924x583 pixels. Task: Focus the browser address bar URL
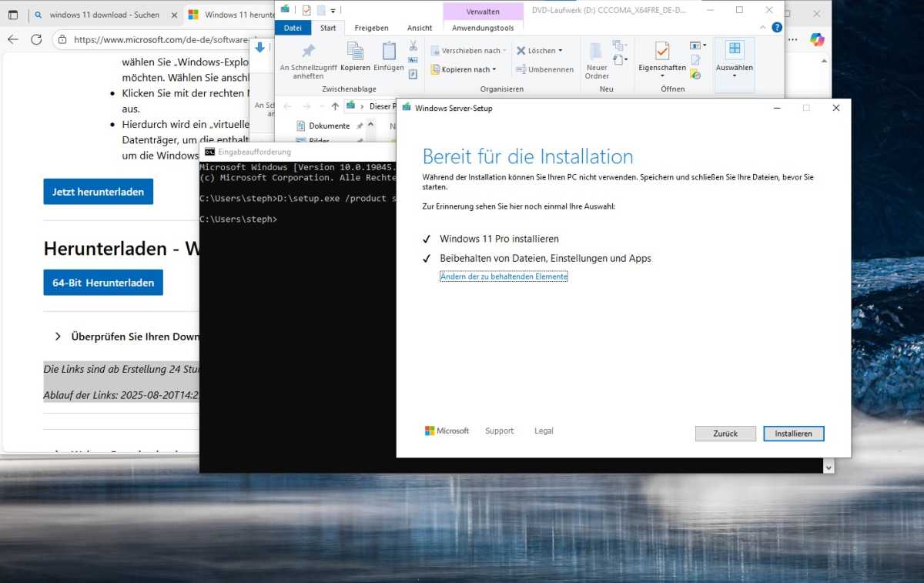162,40
